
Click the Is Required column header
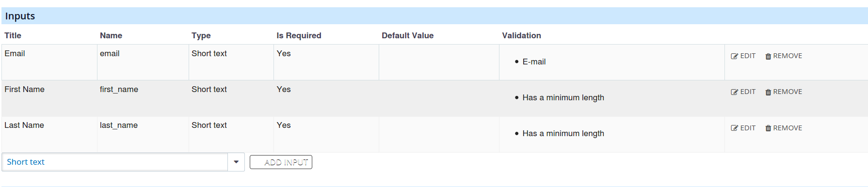coord(299,35)
